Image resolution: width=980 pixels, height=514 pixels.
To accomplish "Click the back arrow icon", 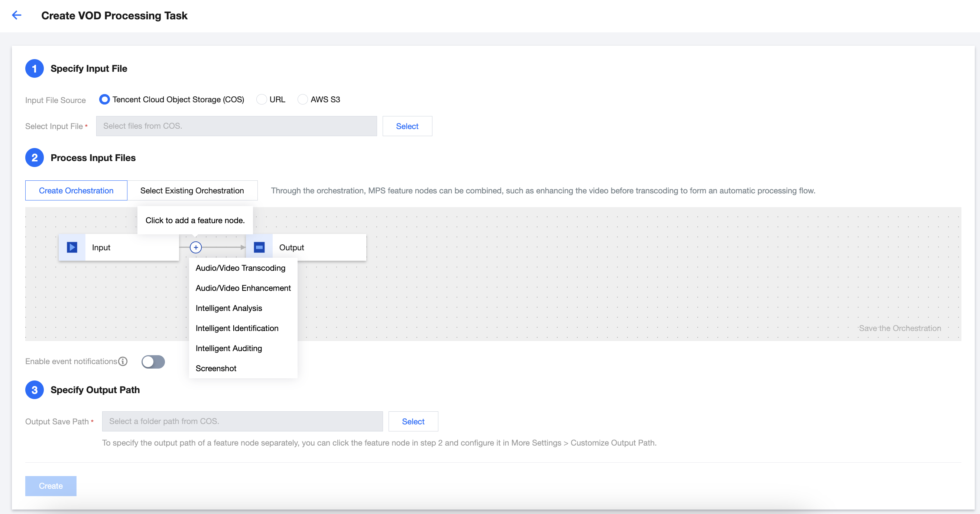I will pyautogui.click(x=16, y=15).
